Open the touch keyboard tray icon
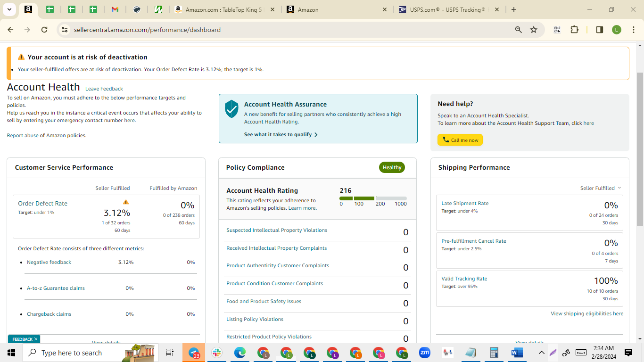The height and width of the screenshot is (362, 644). (581, 353)
